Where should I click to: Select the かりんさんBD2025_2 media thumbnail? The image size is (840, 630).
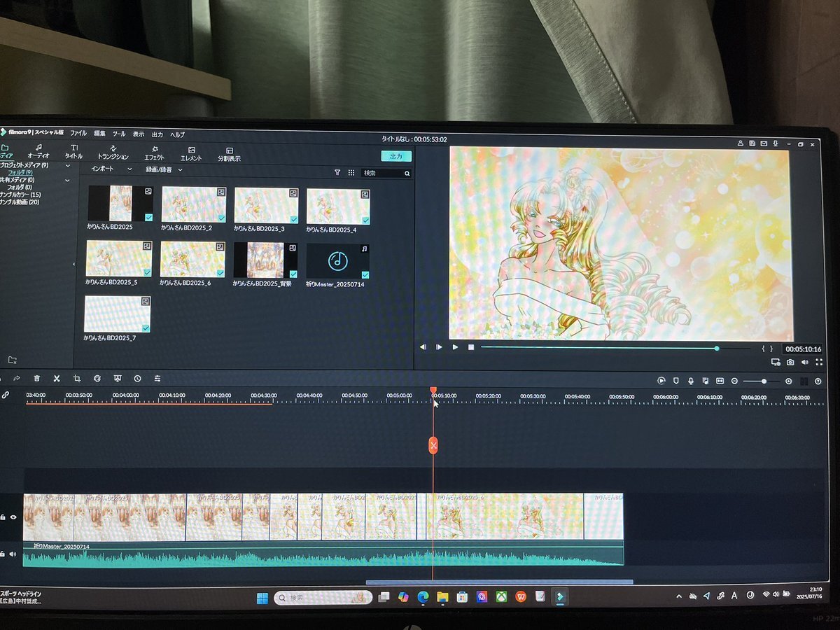(194, 204)
